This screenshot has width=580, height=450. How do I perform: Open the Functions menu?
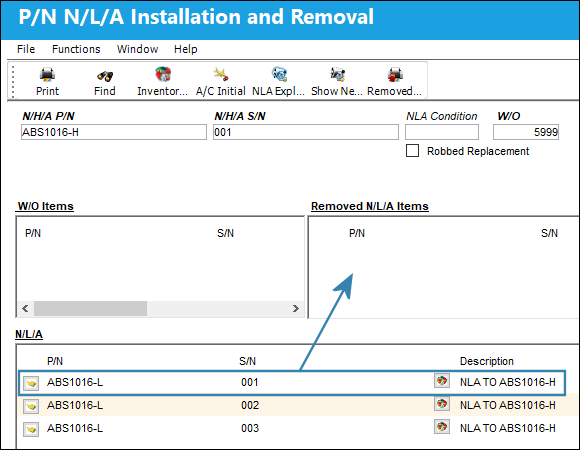coord(76,49)
